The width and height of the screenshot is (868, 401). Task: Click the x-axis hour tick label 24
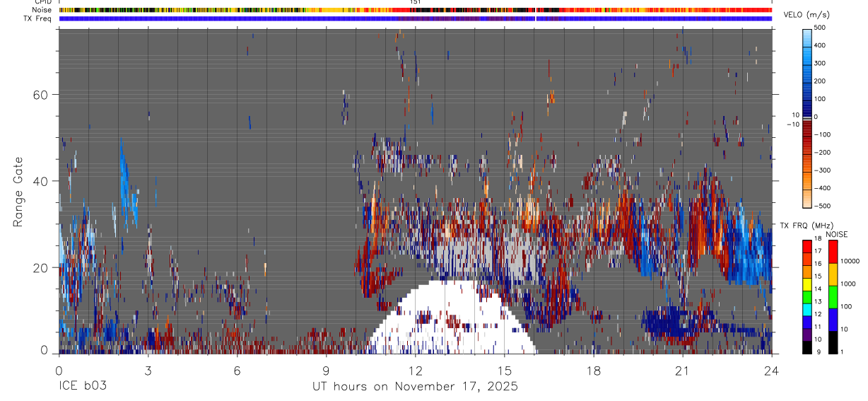(x=772, y=370)
